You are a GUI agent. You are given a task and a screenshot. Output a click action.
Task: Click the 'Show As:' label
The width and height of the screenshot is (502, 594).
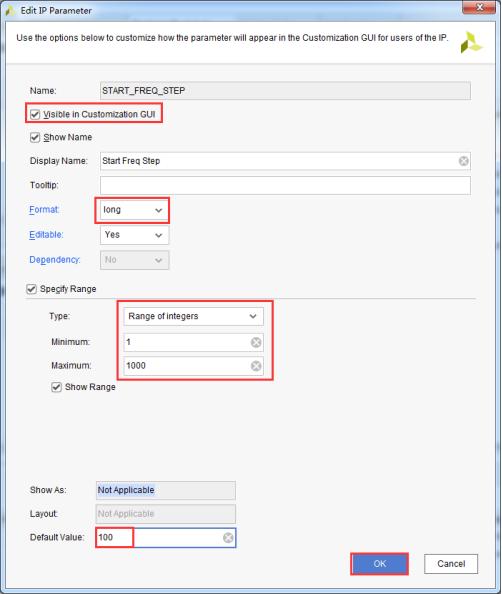click(x=48, y=490)
